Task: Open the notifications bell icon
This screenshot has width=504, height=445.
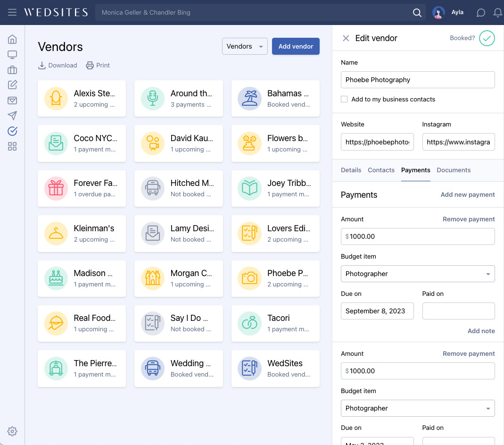Action: 497,13
